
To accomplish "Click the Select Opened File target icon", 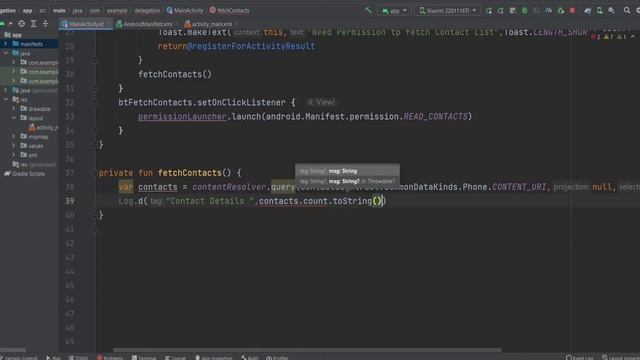I will pyautogui.click(x=22, y=24).
